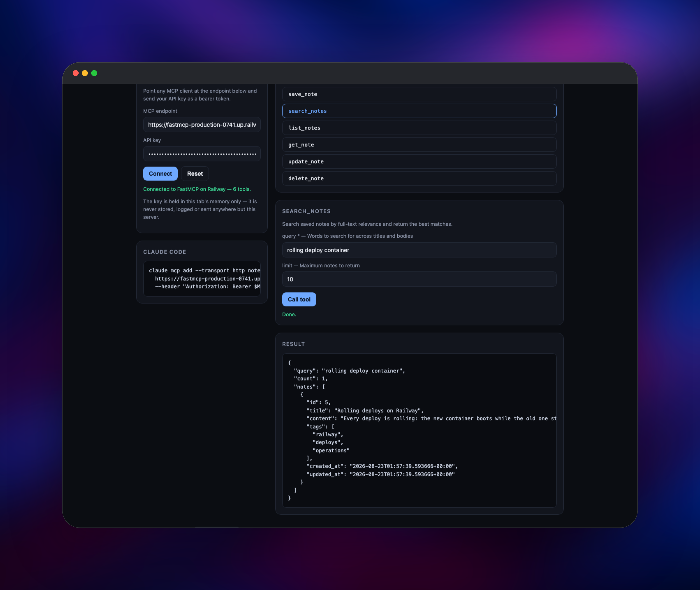Click the "id": 5 line in result
This screenshot has width=700, height=590.
tap(318, 402)
